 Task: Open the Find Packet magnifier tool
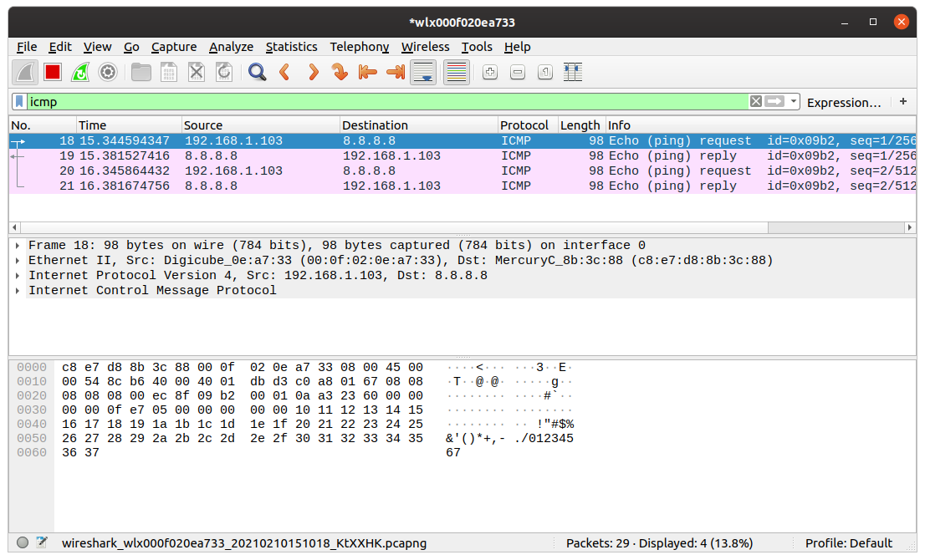(257, 72)
